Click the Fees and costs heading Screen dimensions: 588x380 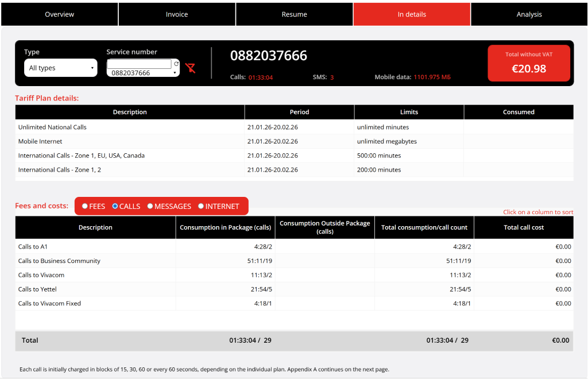(41, 205)
